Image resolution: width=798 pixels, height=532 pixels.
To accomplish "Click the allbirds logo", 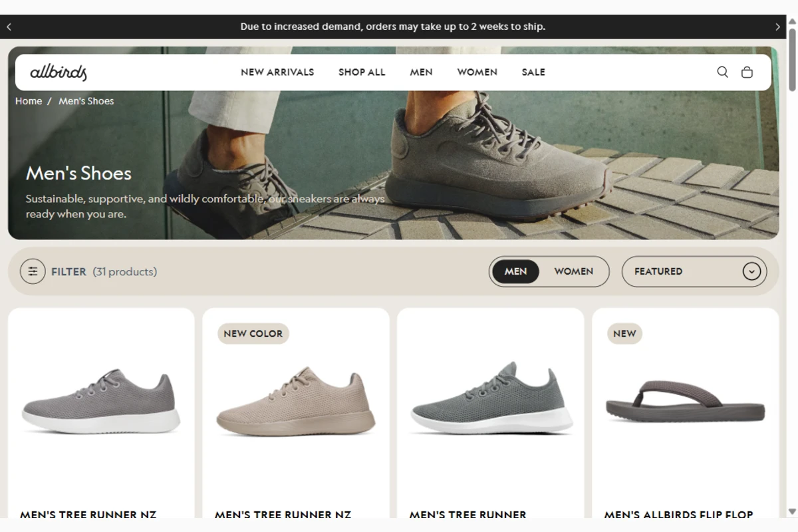I will tap(59, 72).
